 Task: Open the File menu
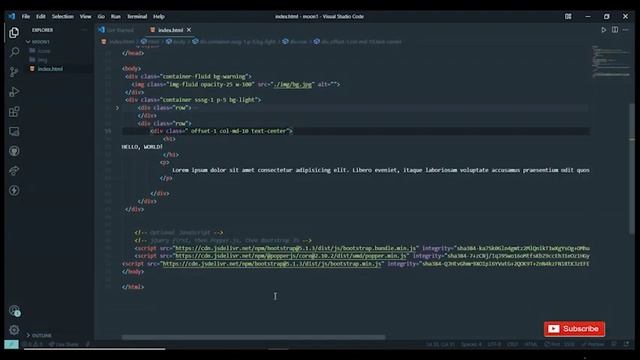point(26,16)
